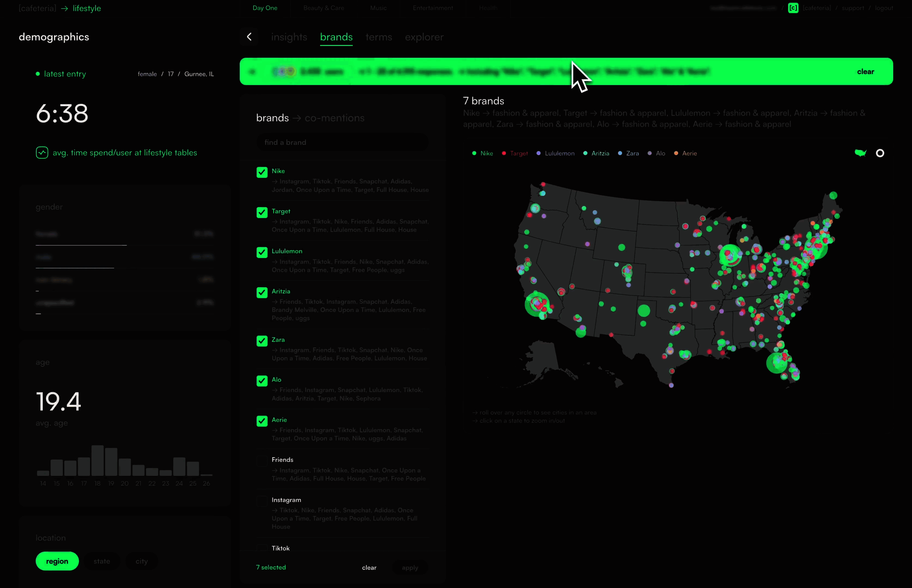Screen dimensions: 912x588
Task: Open the insights tab
Action: pos(289,37)
